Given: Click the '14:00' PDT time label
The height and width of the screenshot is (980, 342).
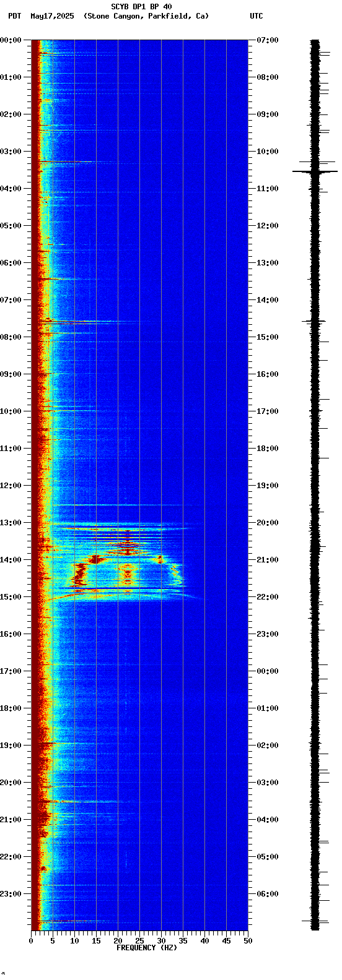Looking at the screenshot, I should [x=11, y=560].
